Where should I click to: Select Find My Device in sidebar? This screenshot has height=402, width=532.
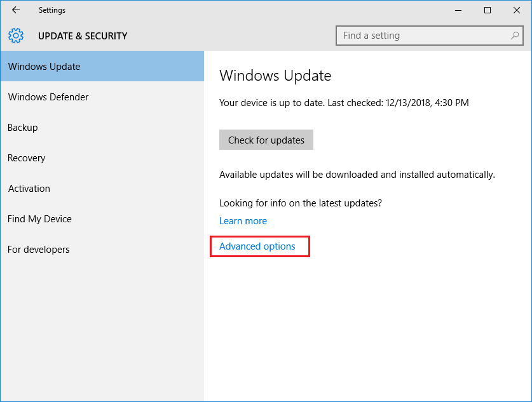[x=39, y=219]
